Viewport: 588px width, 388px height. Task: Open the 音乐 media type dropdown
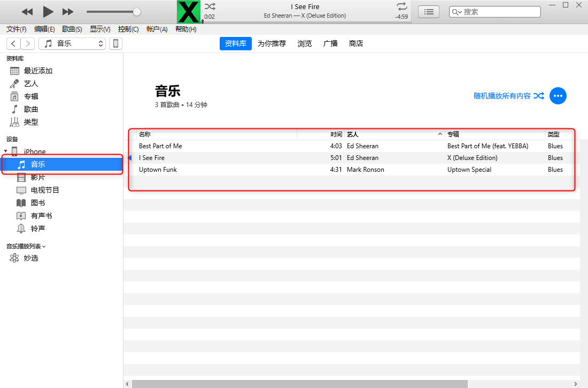(72, 43)
